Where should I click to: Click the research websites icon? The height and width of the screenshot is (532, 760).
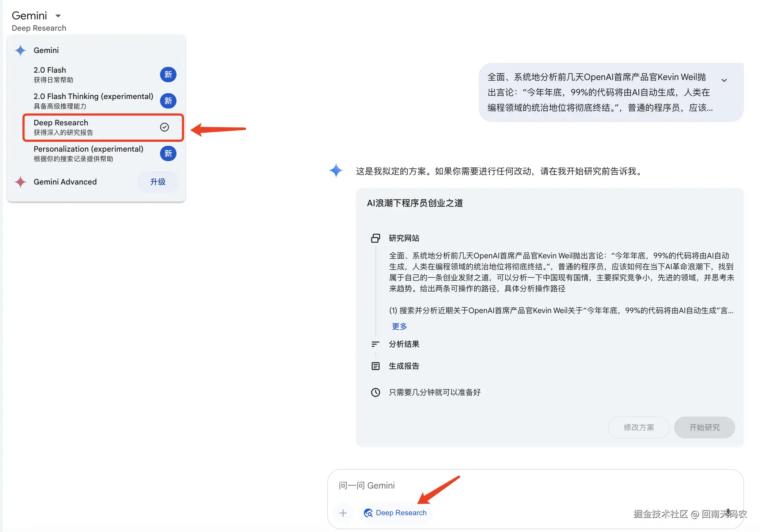coord(375,238)
